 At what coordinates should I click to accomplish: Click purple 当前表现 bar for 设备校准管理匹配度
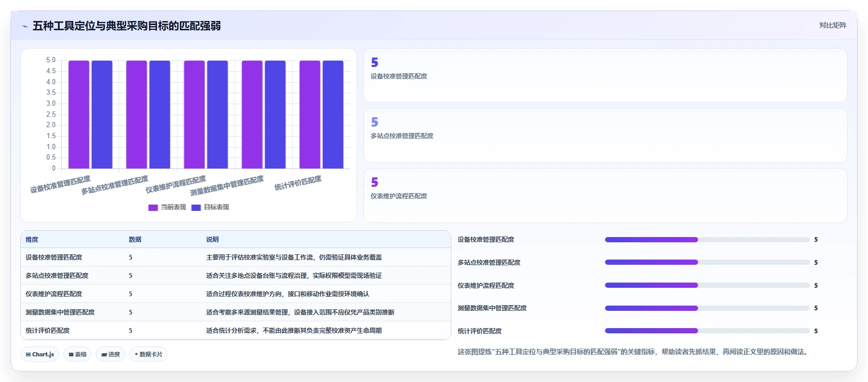coord(79,115)
